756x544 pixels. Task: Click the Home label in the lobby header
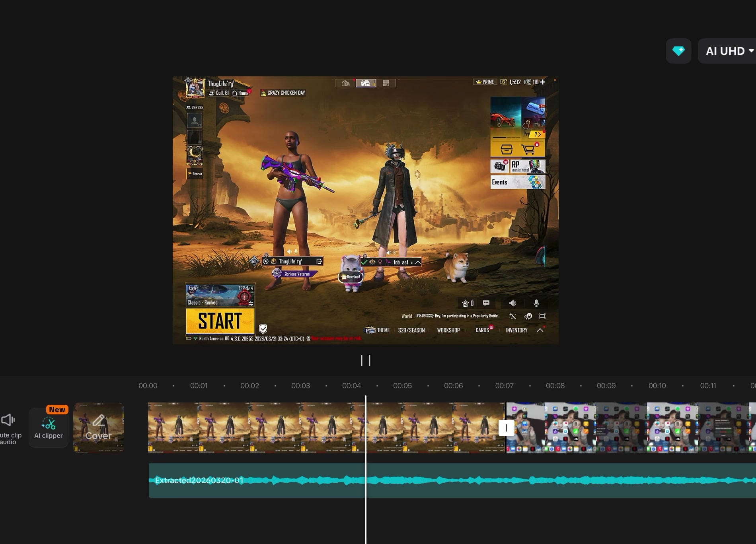(240, 93)
